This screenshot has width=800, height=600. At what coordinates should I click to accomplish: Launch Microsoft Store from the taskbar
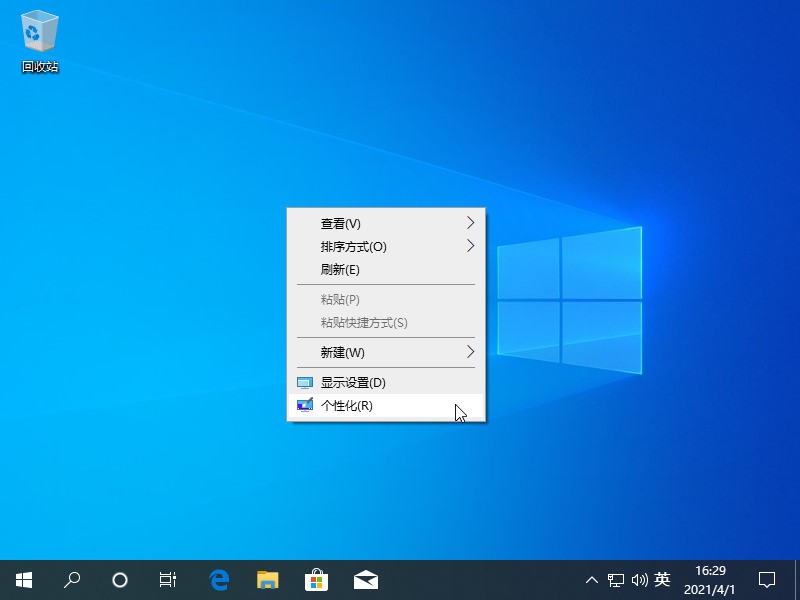coord(316,579)
